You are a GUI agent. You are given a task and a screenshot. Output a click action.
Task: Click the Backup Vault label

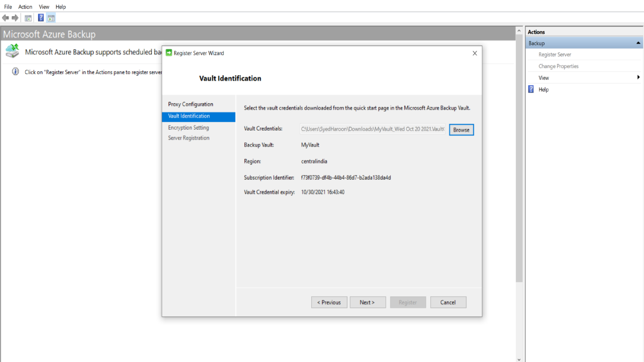coord(259,145)
